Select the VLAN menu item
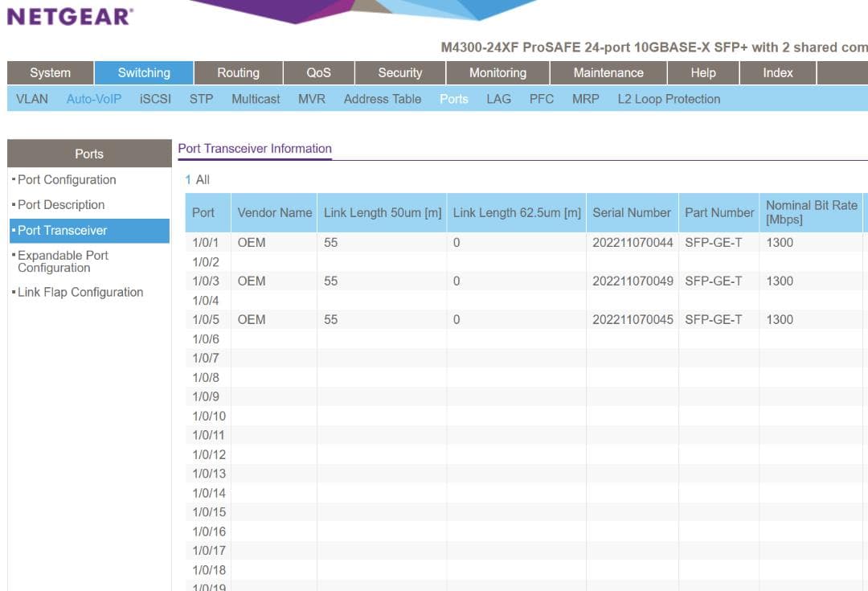The width and height of the screenshot is (868, 591). (31, 99)
